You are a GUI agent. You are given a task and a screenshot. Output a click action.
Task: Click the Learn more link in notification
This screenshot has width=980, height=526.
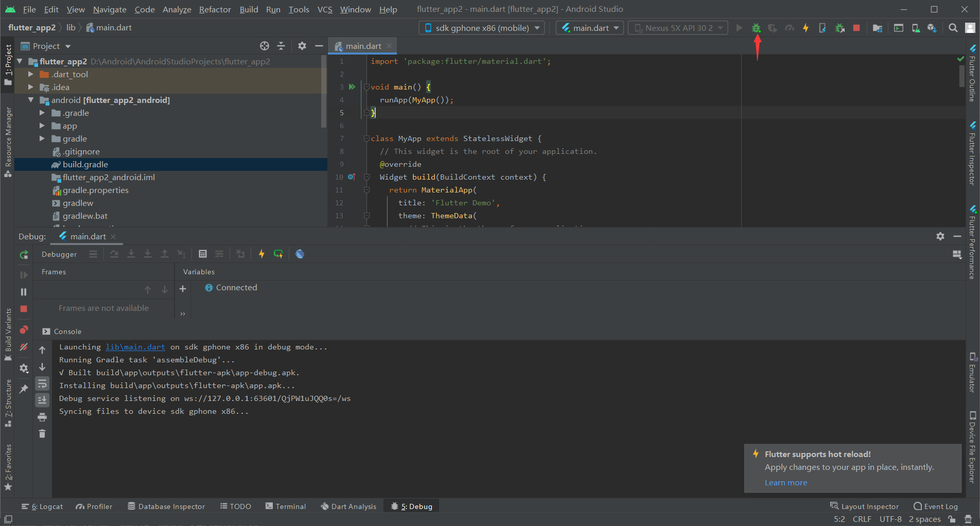[x=785, y=483]
